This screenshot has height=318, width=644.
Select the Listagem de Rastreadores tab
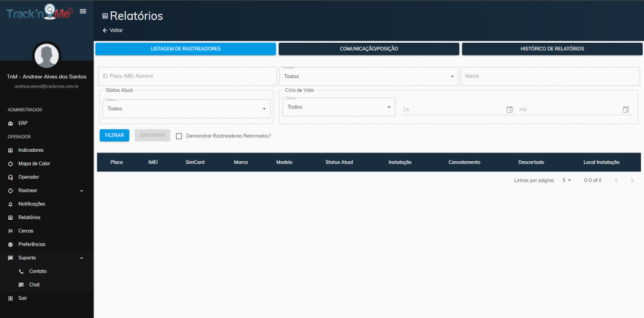point(186,49)
